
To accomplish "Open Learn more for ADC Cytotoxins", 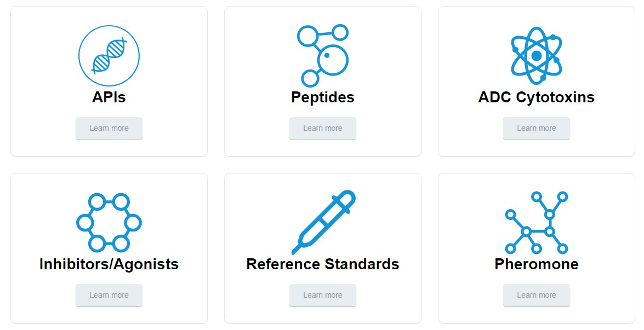I will pos(536,129).
